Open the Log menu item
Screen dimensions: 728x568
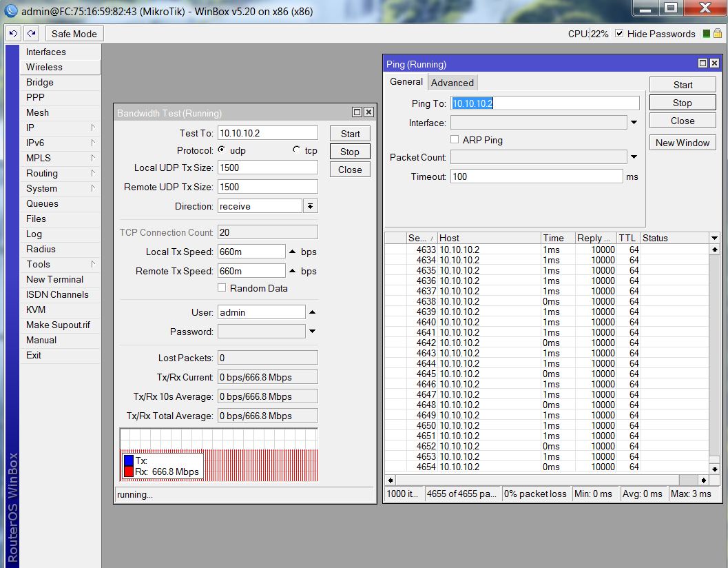[60, 234]
